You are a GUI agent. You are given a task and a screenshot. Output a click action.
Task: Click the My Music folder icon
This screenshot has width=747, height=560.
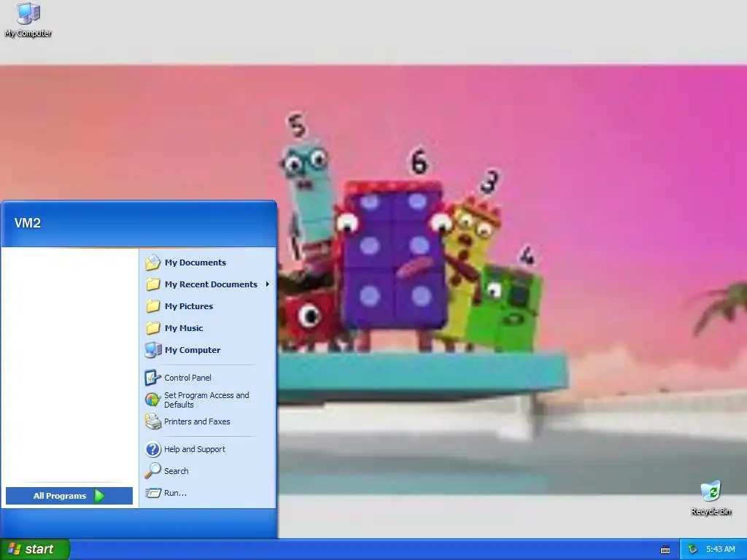point(153,328)
